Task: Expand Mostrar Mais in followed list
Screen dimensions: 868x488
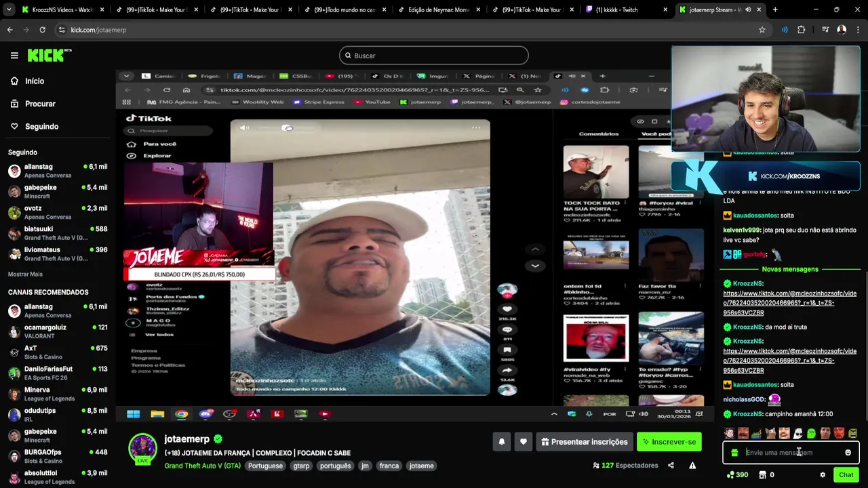Action: coord(25,274)
